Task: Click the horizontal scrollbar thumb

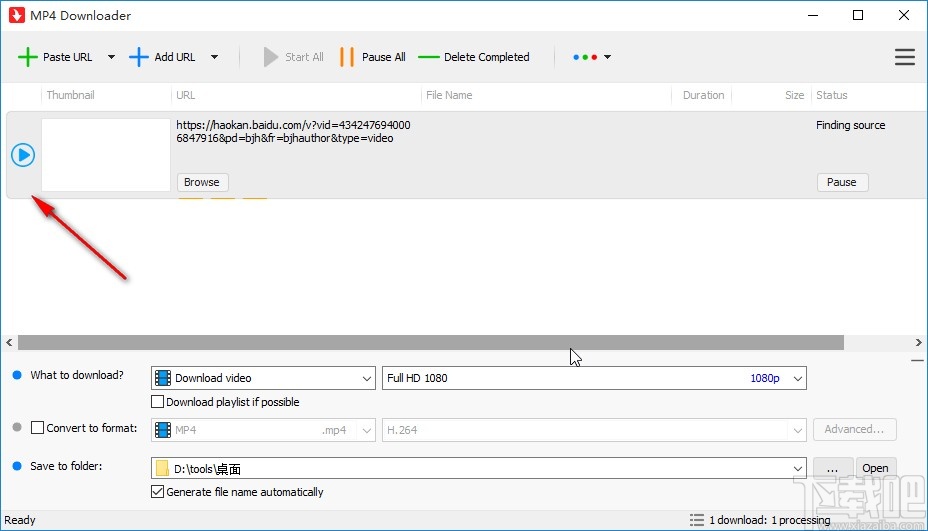Action: tap(431, 342)
